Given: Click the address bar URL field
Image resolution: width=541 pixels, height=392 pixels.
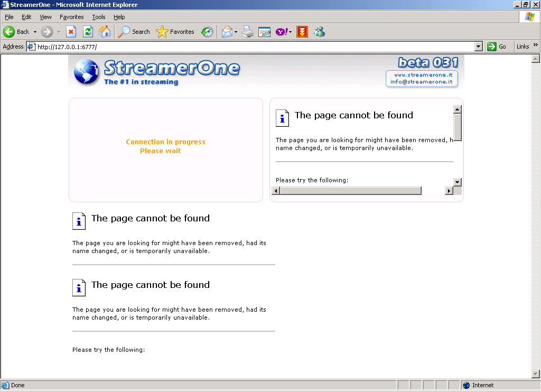Looking at the screenshot, I should pyautogui.click(x=255, y=46).
